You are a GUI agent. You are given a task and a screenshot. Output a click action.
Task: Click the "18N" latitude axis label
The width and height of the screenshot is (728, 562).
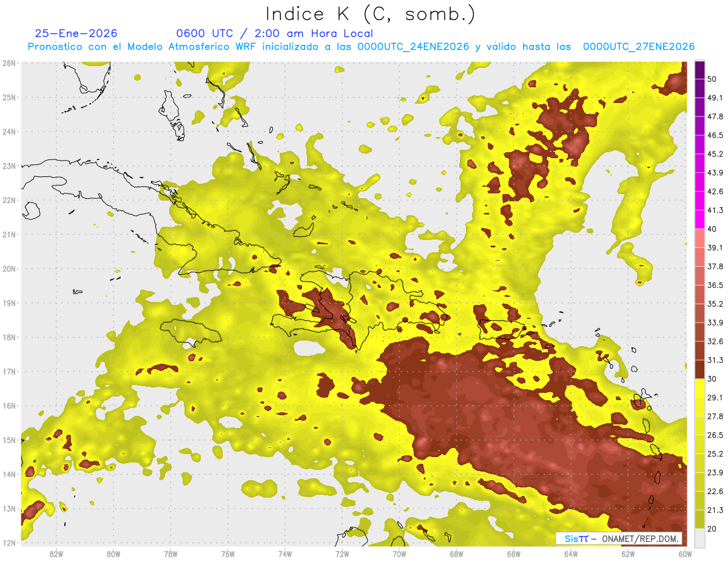click(9, 337)
